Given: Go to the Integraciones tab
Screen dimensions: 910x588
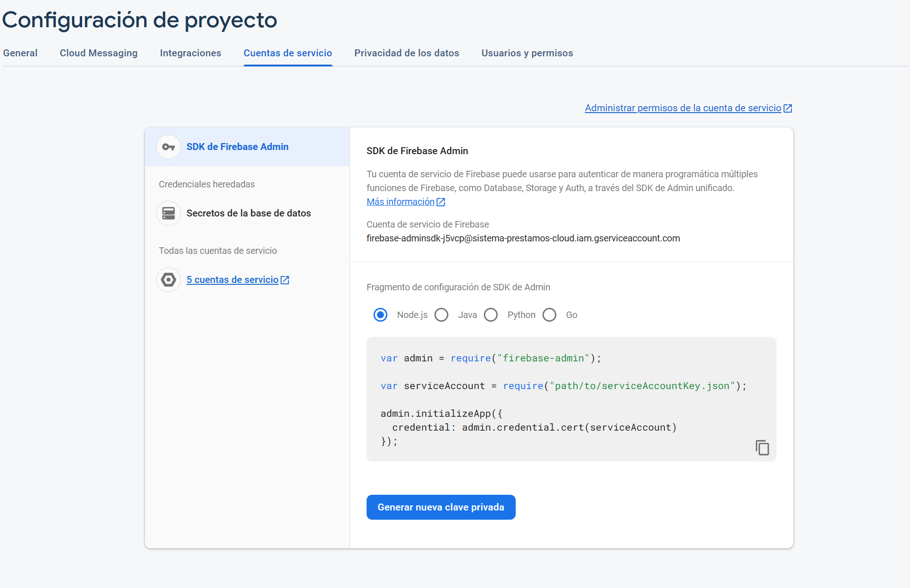Looking at the screenshot, I should tap(191, 53).
